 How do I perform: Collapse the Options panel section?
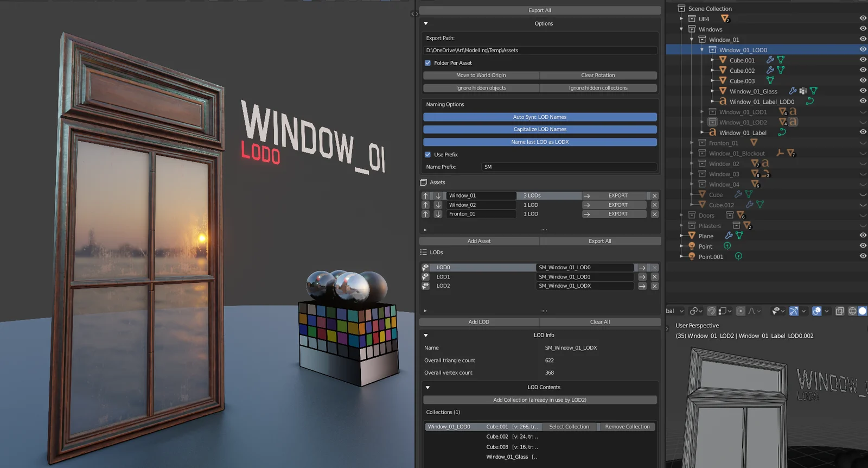pyautogui.click(x=426, y=24)
